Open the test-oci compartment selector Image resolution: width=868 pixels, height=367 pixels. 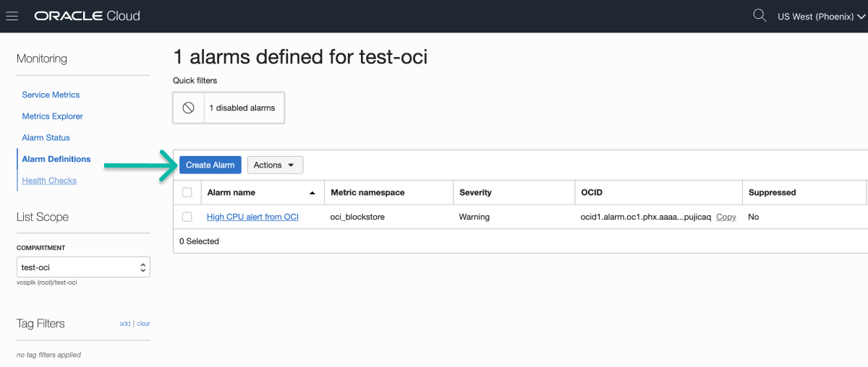point(83,267)
